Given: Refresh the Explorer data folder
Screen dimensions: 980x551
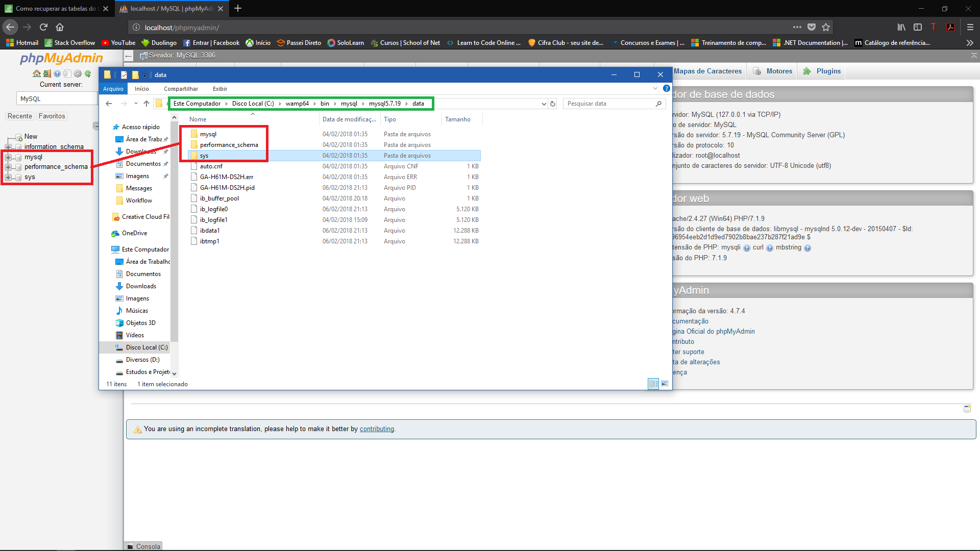Looking at the screenshot, I should [553, 104].
